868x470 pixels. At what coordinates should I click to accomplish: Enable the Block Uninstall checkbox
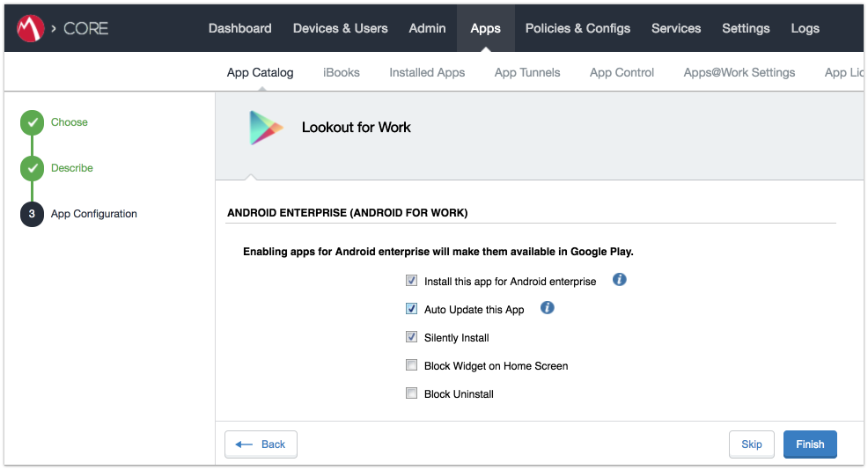(411, 393)
